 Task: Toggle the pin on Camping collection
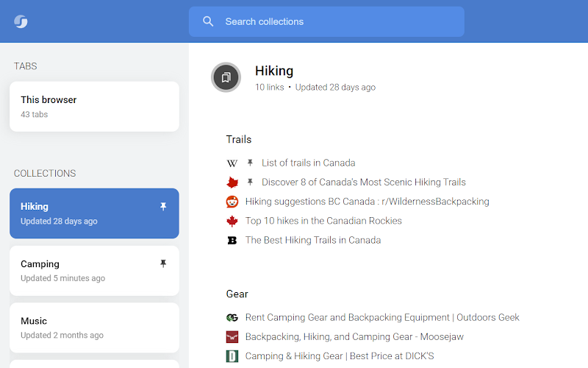pos(163,263)
